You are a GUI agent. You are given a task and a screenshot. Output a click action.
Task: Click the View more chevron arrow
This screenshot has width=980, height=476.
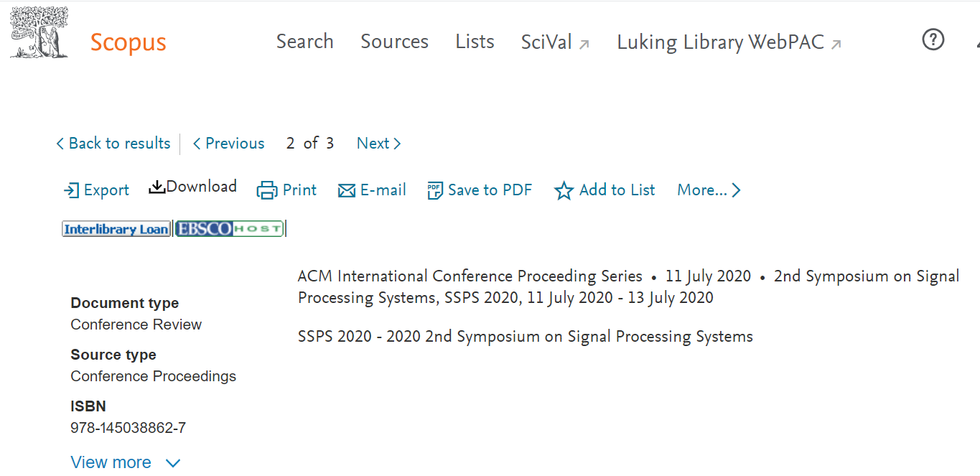[x=173, y=463]
